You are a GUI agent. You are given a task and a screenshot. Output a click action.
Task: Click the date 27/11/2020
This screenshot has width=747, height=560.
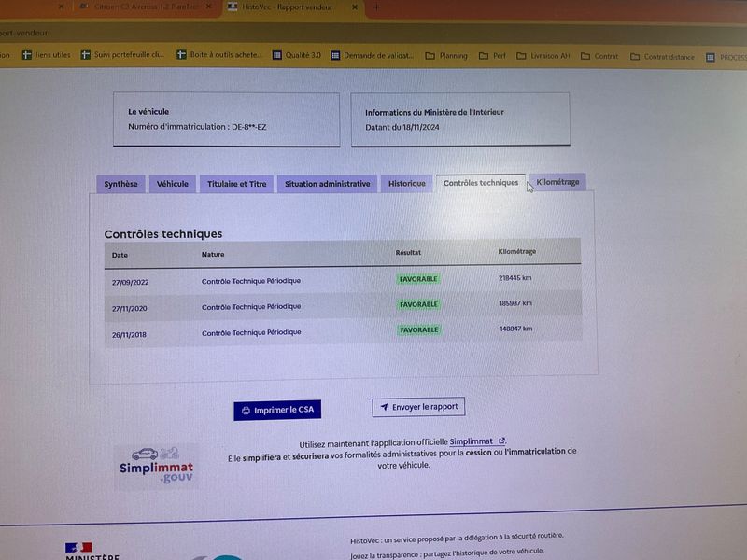(129, 309)
